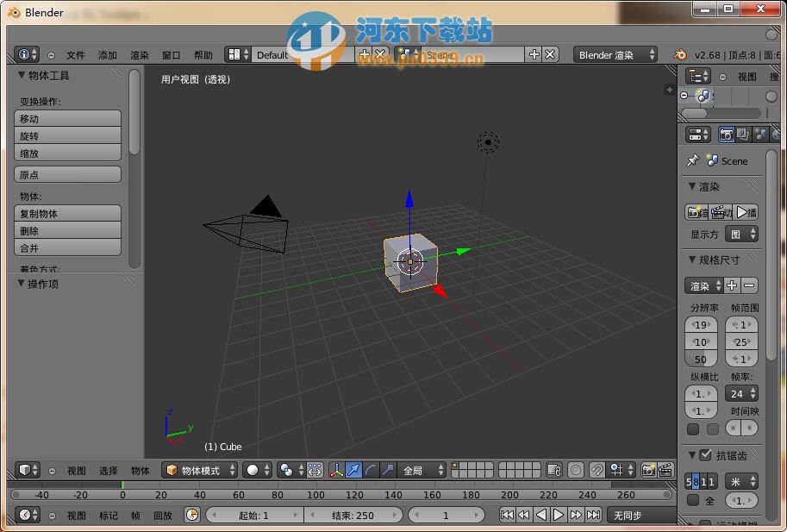Open the 物体模式 mode dropdown
Viewport: 787px width, 532px height.
[200, 470]
